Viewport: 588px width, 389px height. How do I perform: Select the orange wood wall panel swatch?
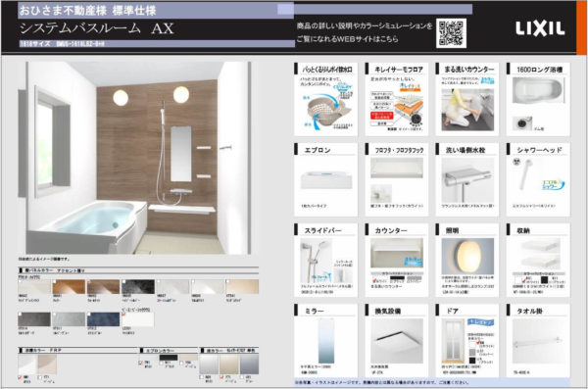point(69,287)
